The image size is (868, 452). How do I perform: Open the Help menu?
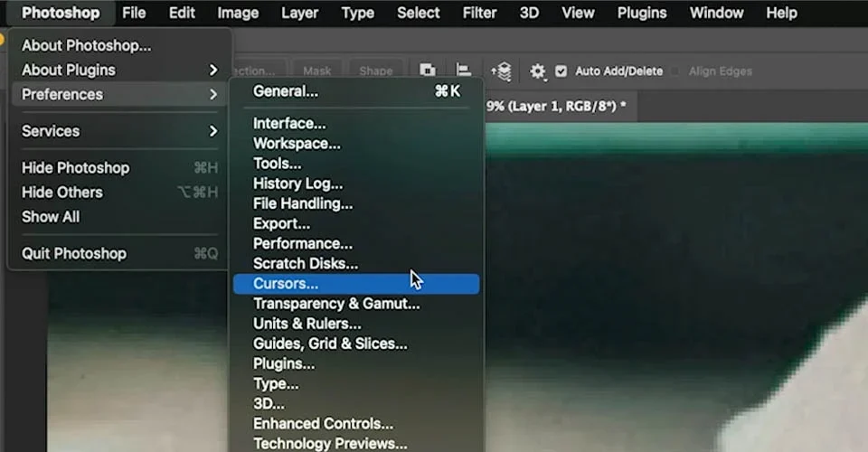781,13
